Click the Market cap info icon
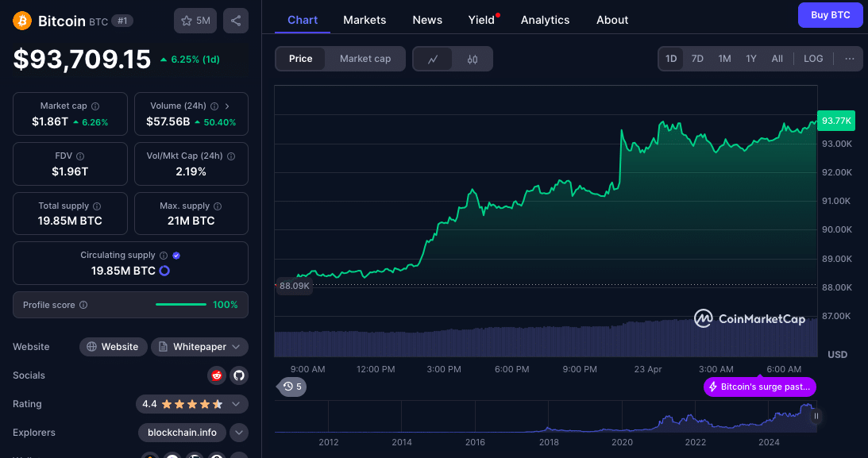 click(x=95, y=106)
